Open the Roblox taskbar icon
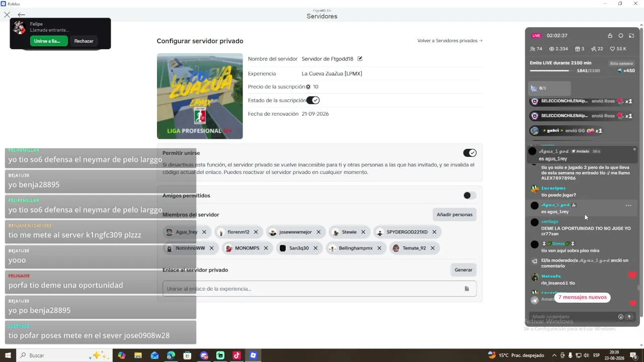Screen dimensions: 644x362 [253, 355]
